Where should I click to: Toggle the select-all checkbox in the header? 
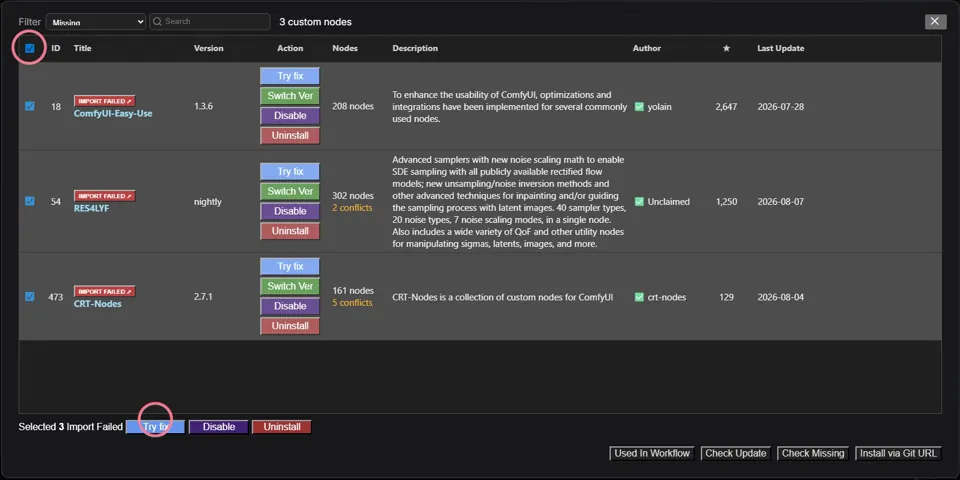(x=29, y=48)
